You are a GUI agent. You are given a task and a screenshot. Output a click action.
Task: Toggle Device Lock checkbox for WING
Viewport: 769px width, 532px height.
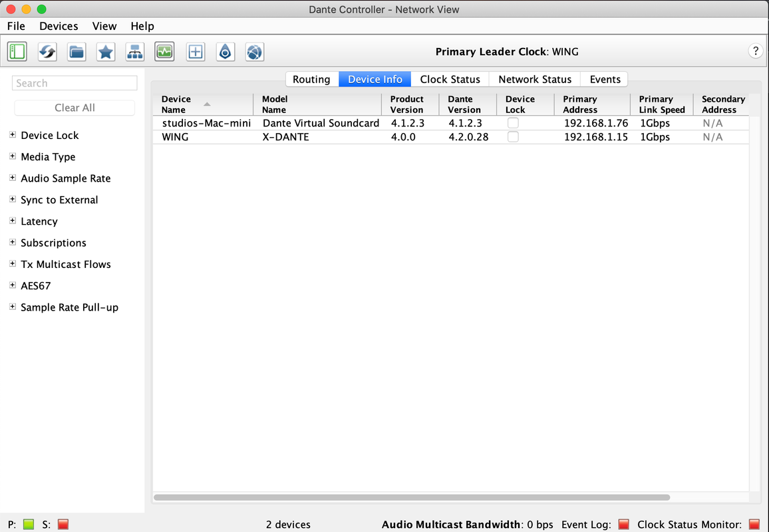[513, 136]
